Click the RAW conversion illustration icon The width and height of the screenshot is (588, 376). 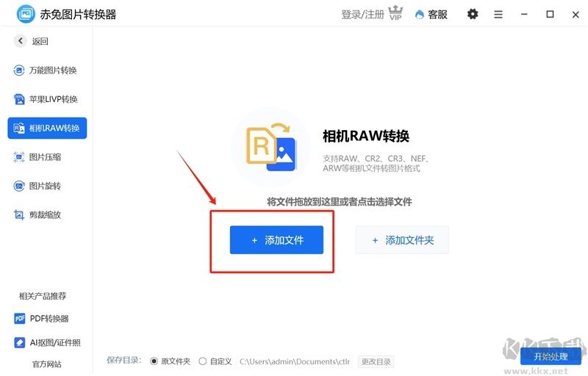271,147
